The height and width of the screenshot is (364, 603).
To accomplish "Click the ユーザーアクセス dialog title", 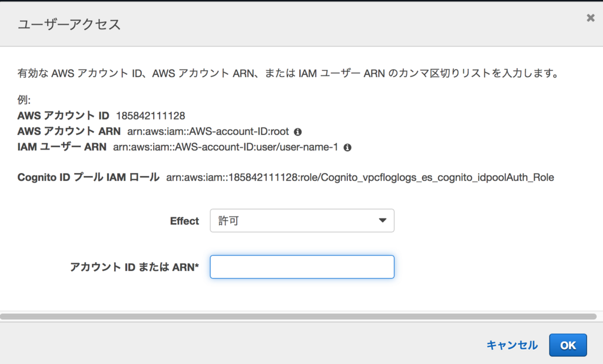I will click(x=69, y=24).
